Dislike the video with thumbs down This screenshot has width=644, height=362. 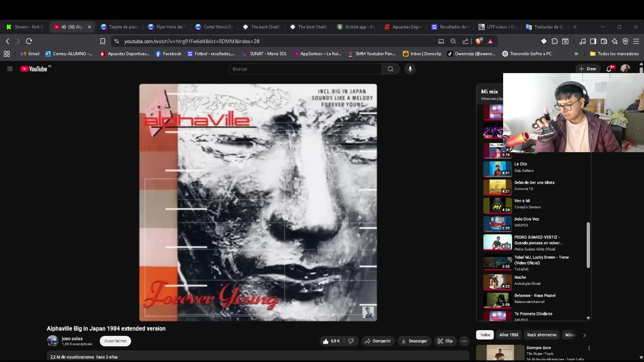coord(351,341)
